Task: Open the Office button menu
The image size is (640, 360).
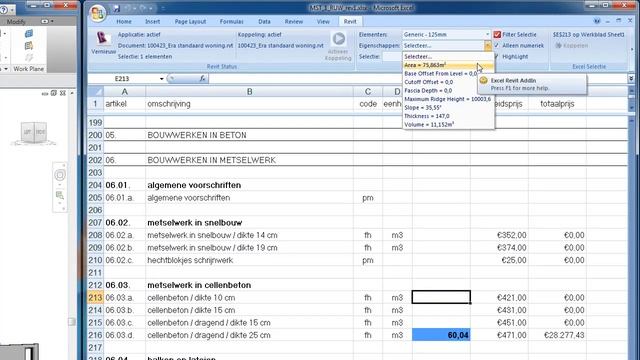Action: [x=98, y=14]
